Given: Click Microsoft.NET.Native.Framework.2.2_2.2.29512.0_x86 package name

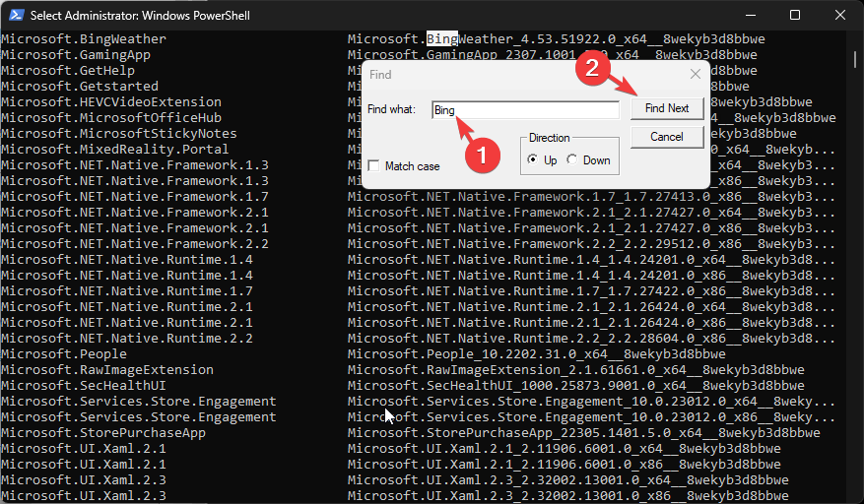Looking at the screenshot, I should click(592, 244).
